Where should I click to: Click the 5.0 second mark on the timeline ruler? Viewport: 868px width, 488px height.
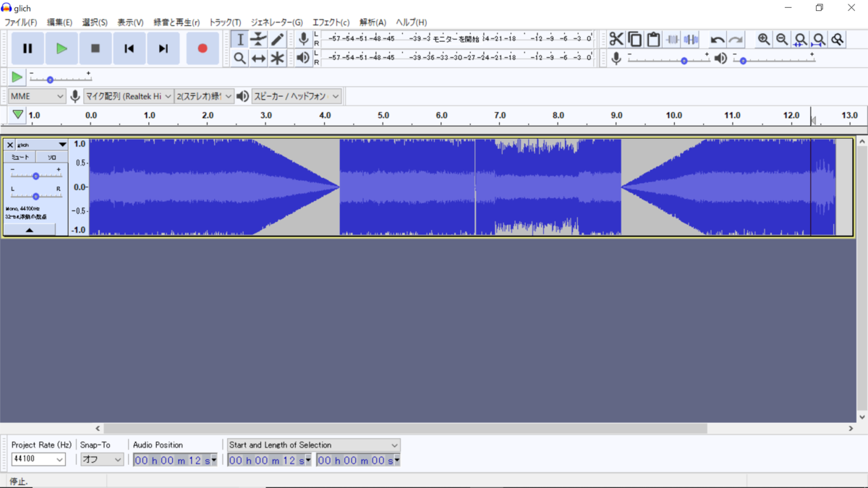pos(383,115)
